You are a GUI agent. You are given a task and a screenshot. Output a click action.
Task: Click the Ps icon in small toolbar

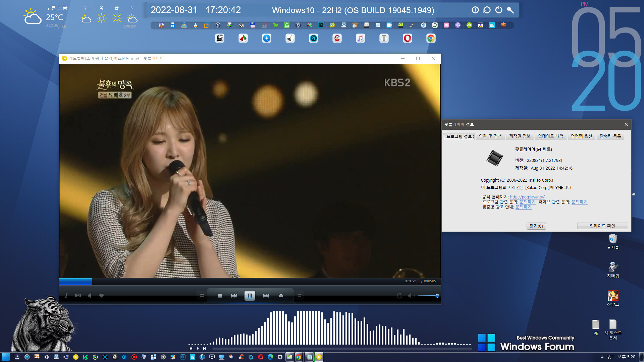[x=321, y=25]
